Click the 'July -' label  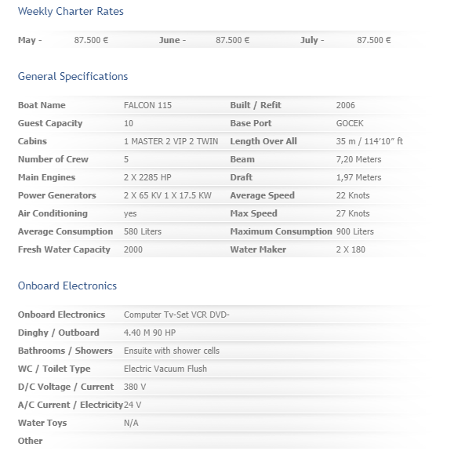pyautogui.click(x=312, y=40)
